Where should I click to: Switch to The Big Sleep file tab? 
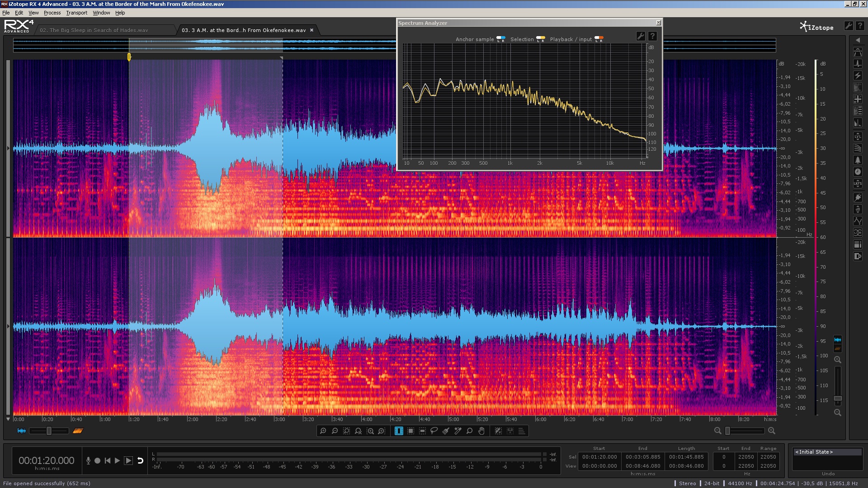tap(94, 30)
